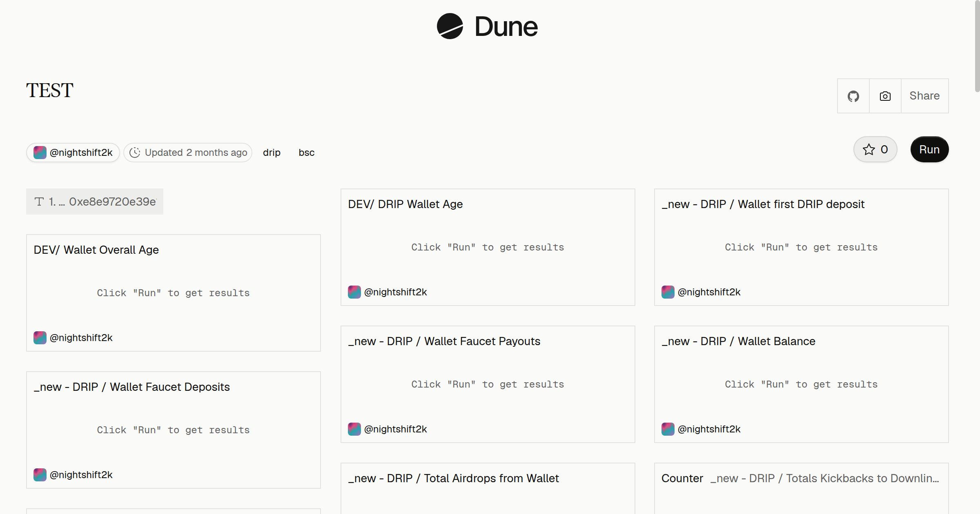Open Wallet first DRIP deposit query title

763,204
